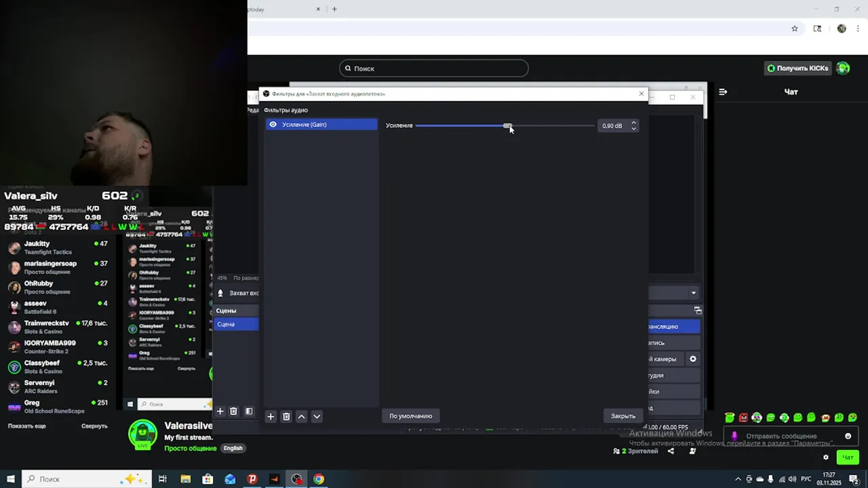Viewport: 868px width, 488px height.
Task: Add a scene using the plus icon in Сцены
Action: tap(220, 411)
